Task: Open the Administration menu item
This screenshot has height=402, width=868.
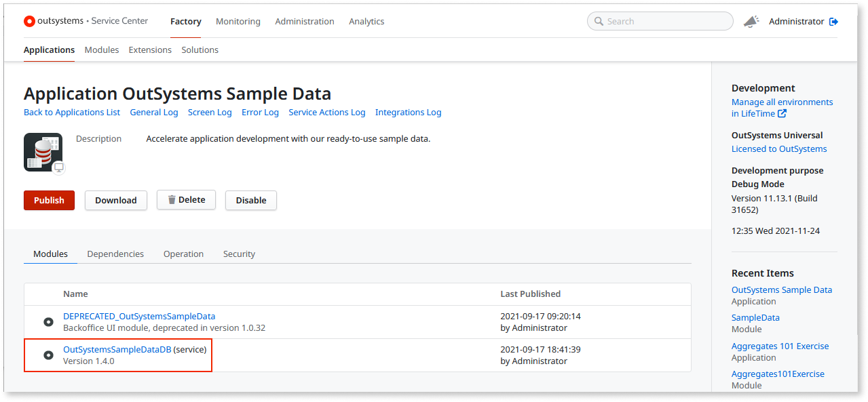Action: [304, 21]
